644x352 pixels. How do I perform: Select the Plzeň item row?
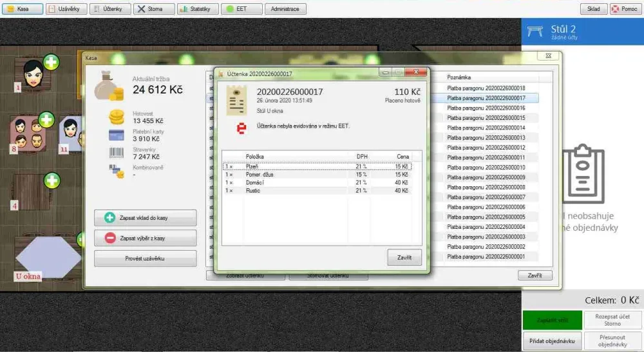click(x=317, y=166)
